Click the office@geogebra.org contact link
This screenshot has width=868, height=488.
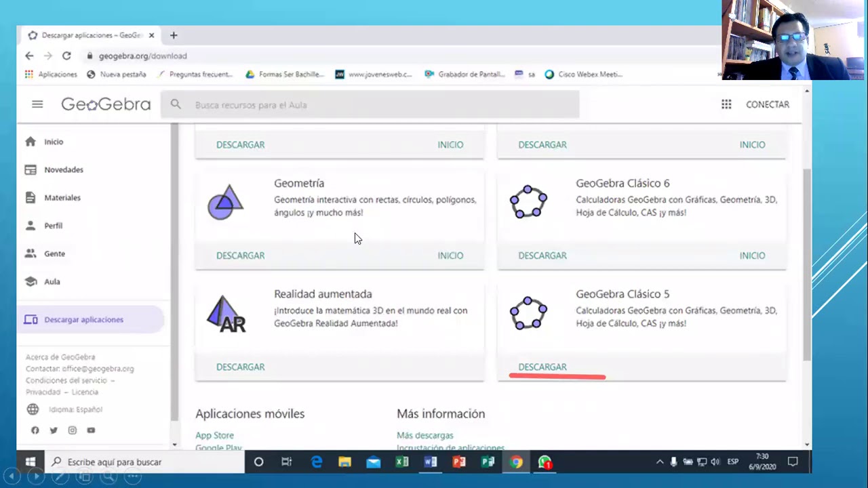click(x=98, y=369)
